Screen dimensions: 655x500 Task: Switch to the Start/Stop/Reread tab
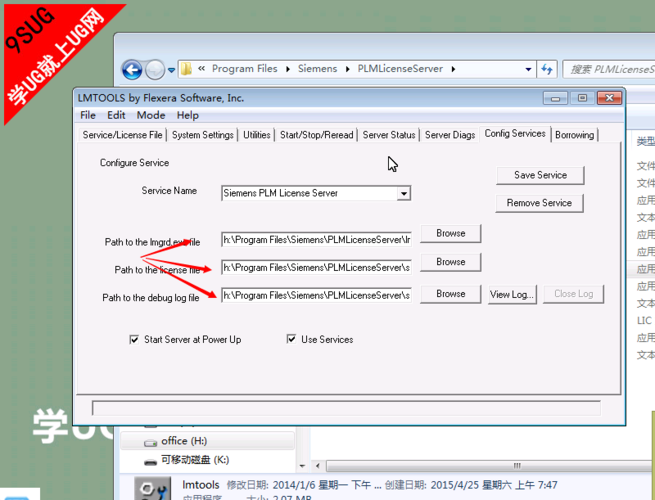pyautogui.click(x=317, y=135)
